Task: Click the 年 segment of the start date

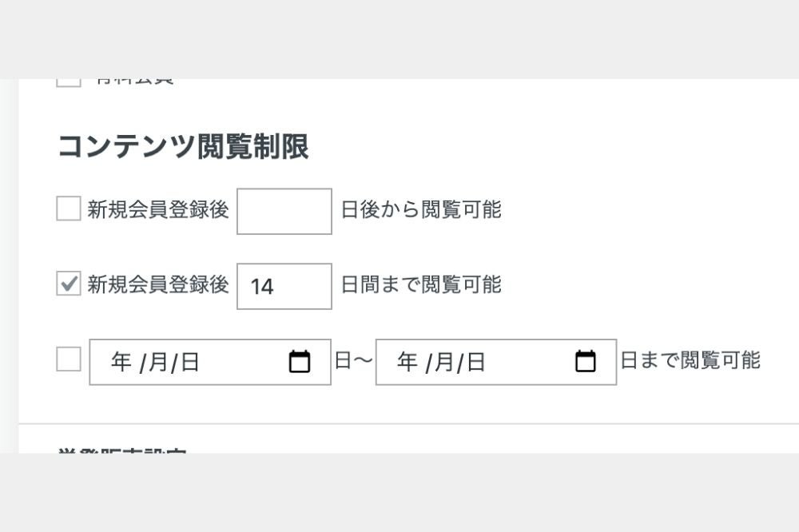Action: [x=120, y=361]
